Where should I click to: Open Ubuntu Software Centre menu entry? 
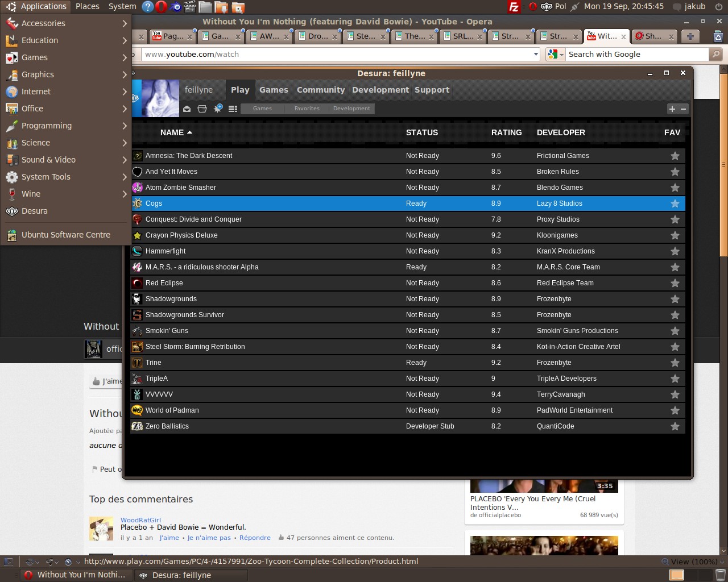point(66,235)
